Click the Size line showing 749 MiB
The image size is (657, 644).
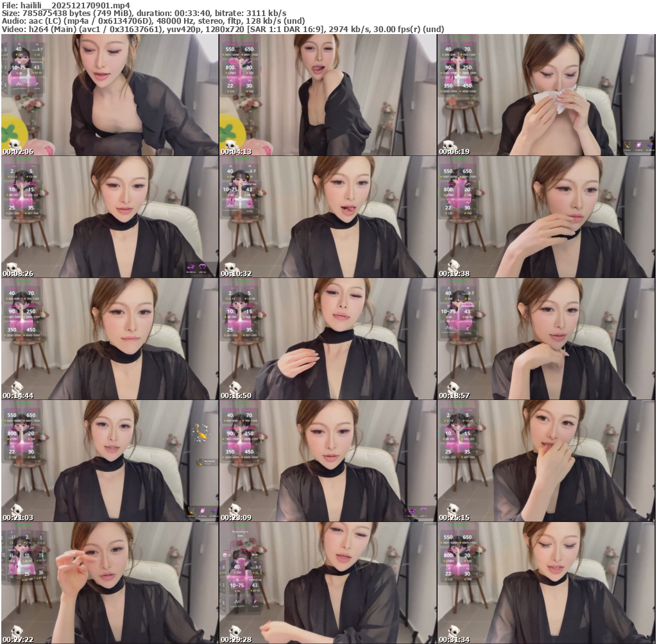tap(144, 13)
